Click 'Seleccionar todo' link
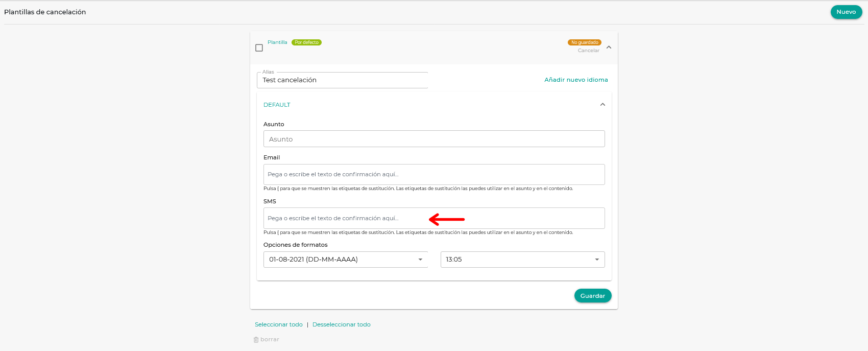868x351 pixels. tap(279, 324)
